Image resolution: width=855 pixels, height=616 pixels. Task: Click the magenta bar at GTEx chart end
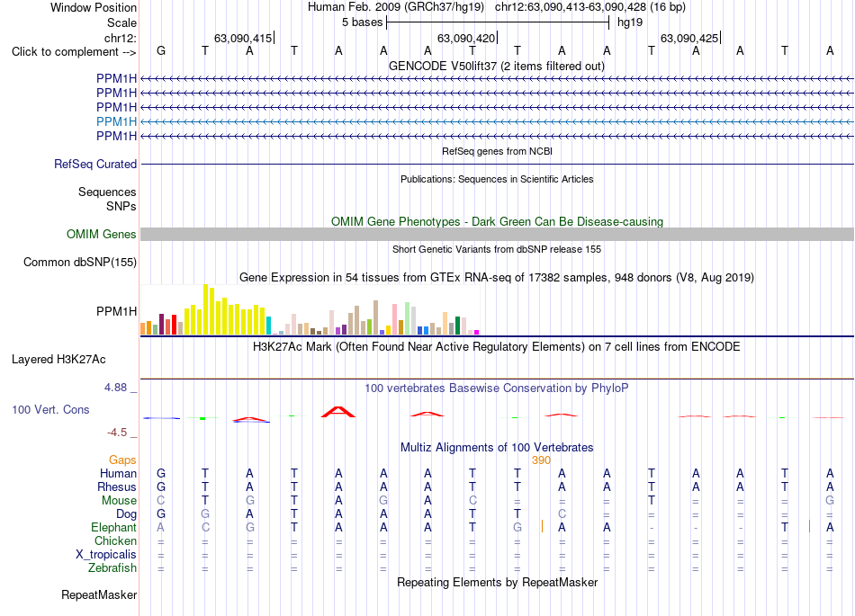[x=477, y=332]
